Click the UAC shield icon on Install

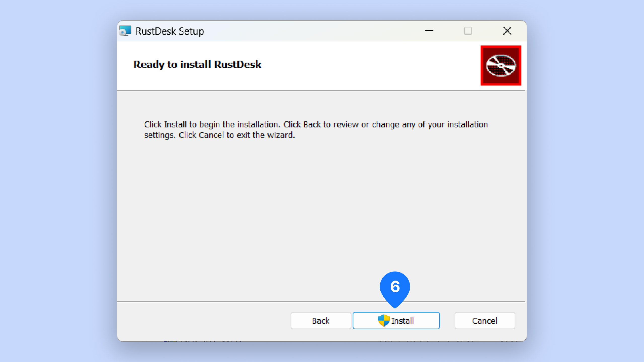click(384, 321)
